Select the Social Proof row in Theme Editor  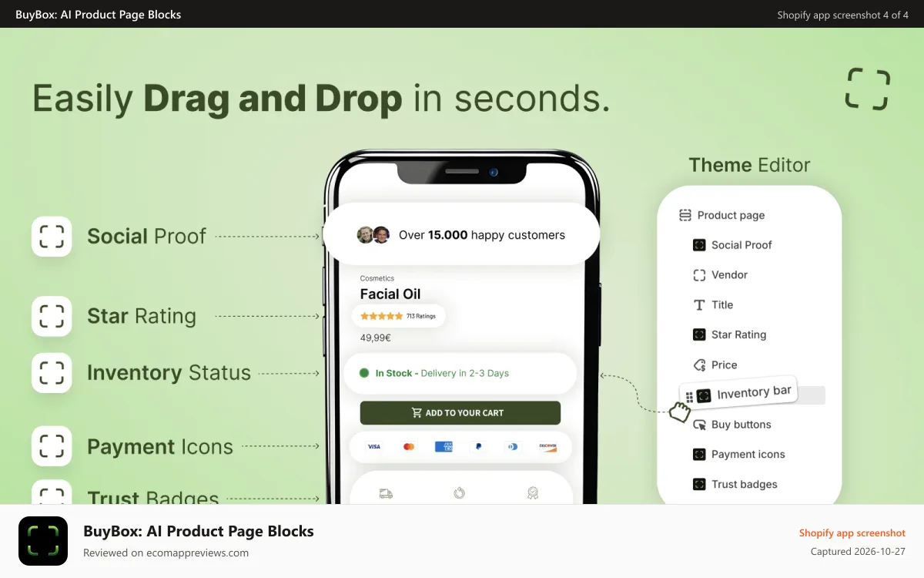[x=733, y=245]
